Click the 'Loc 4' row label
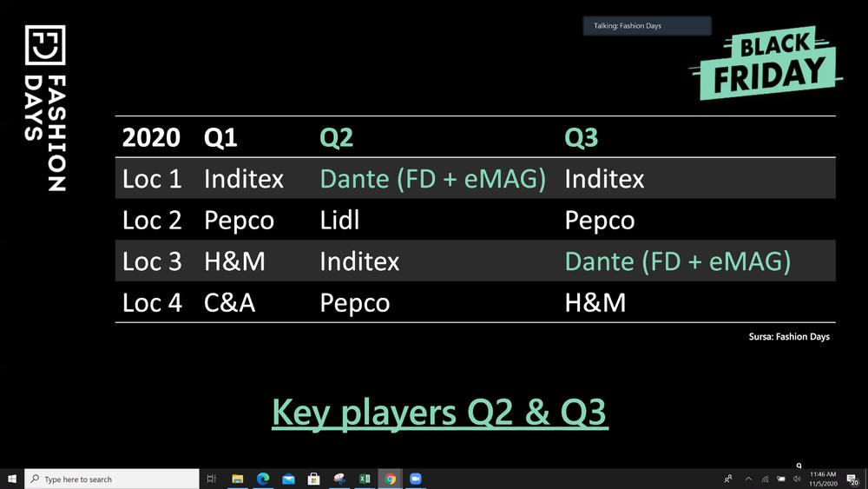868x489 pixels. (152, 303)
